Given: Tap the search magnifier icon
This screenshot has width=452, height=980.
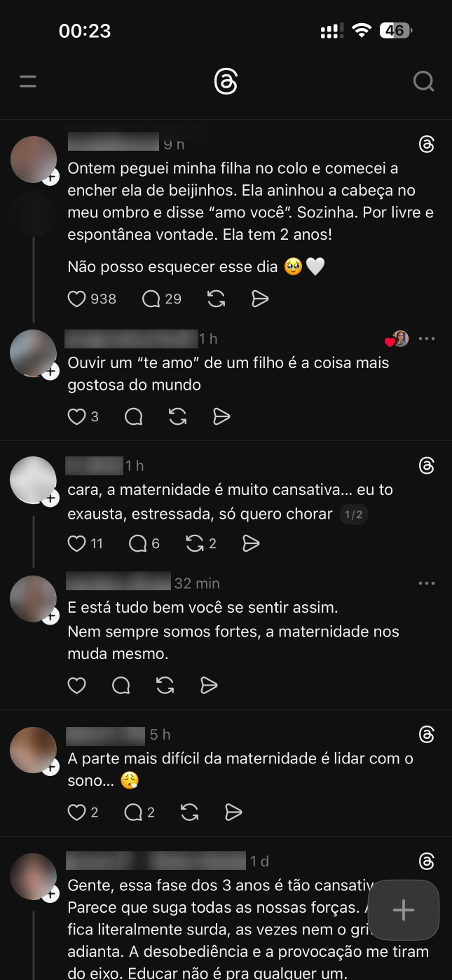Looking at the screenshot, I should pyautogui.click(x=423, y=81).
